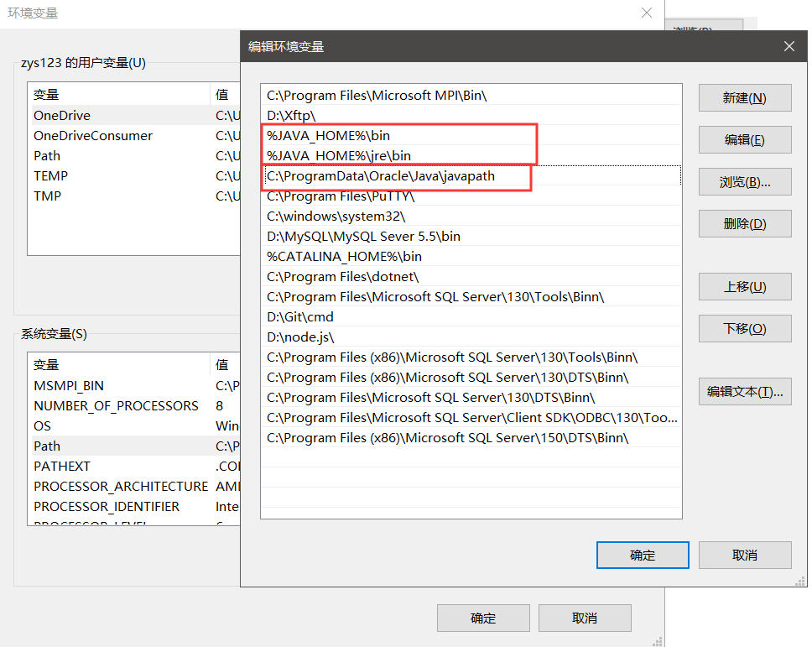Image resolution: width=812 pixels, height=647 pixels.
Task: Select the OneDriveConsumer user variable
Action: pyautogui.click(x=134, y=136)
